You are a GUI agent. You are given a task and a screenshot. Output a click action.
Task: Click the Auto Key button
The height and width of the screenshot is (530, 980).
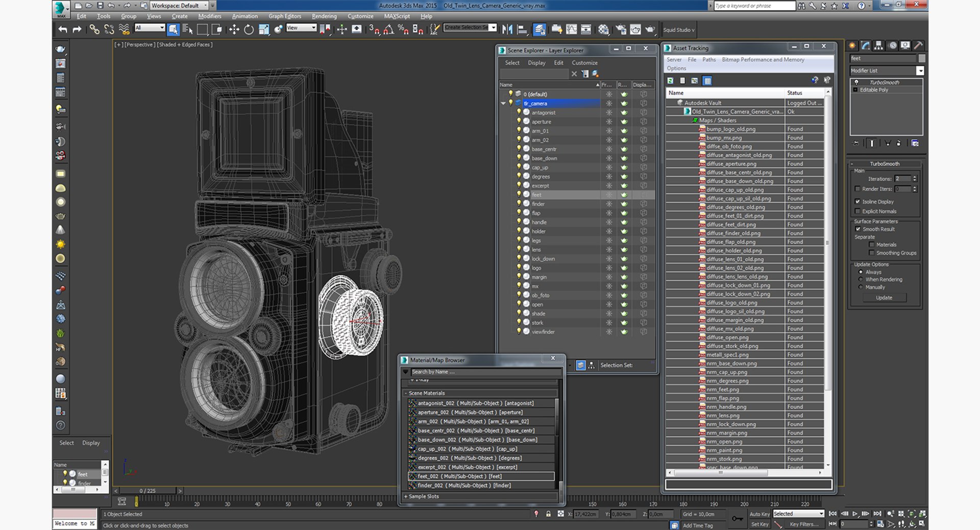tap(759, 514)
